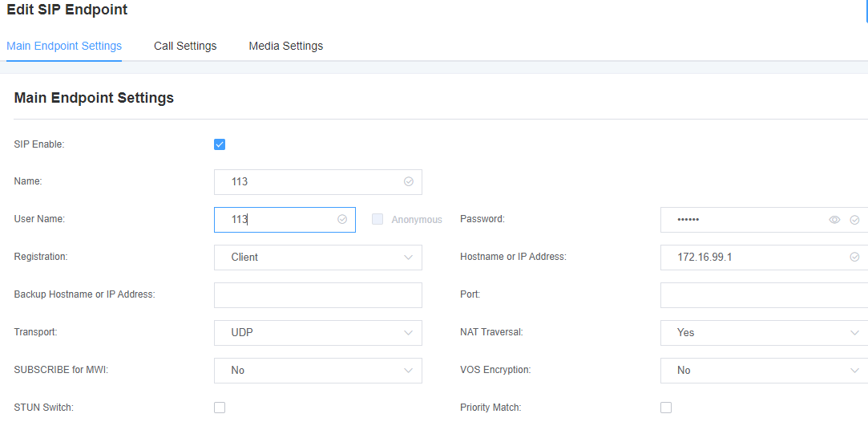This screenshot has height=422, width=868.
Task: Click the Hostname or IP Address input field
Action: 764,258
